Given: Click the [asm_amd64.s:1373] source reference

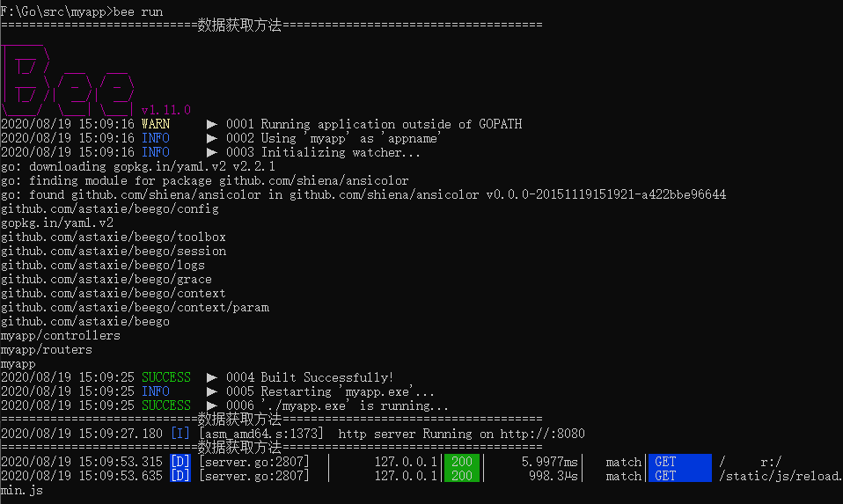Looking at the screenshot, I should pos(261,433).
